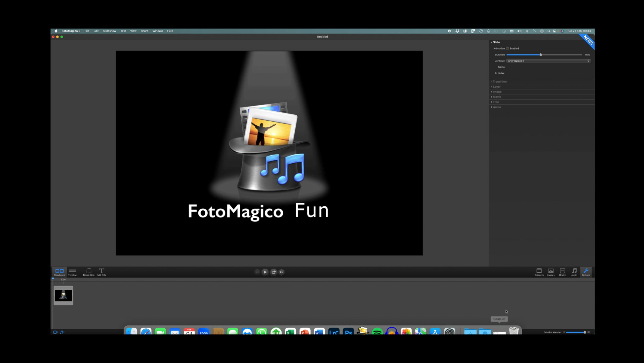Open Spotify from the Dock

tap(377, 331)
